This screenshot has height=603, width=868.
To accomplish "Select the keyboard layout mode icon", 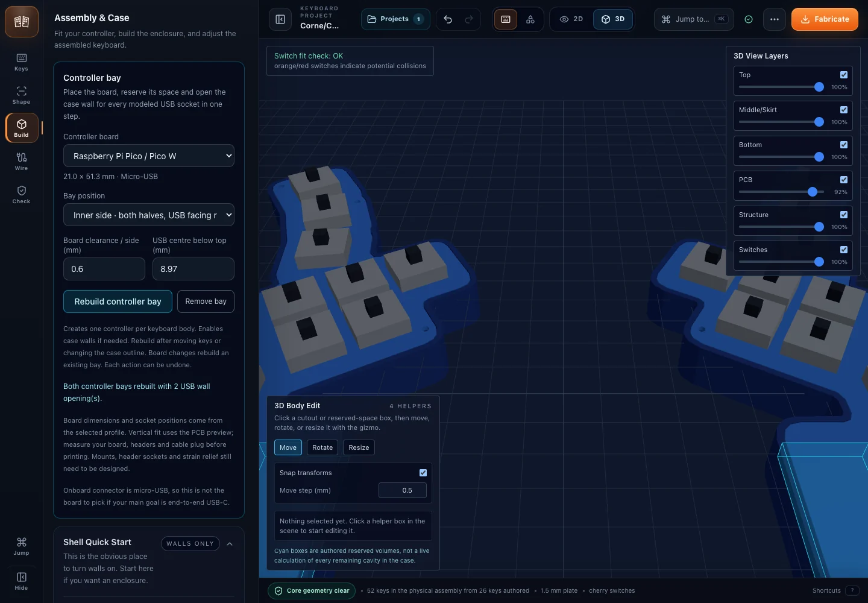I will (506, 19).
